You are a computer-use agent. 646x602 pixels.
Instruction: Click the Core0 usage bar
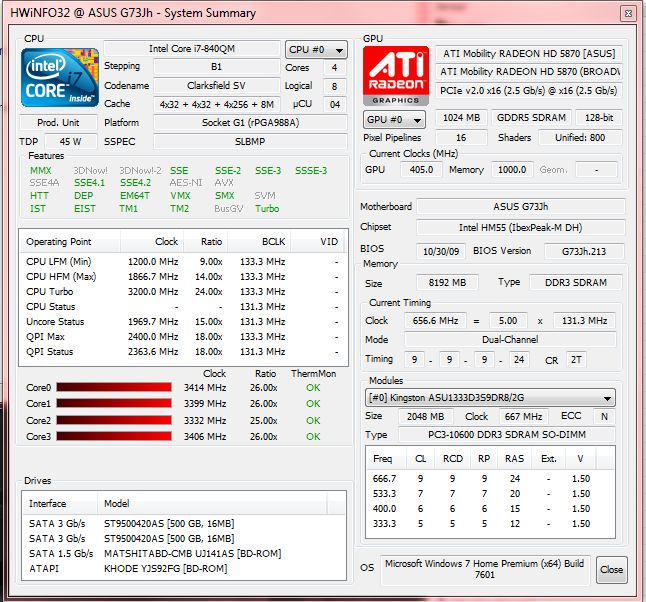(114, 387)
